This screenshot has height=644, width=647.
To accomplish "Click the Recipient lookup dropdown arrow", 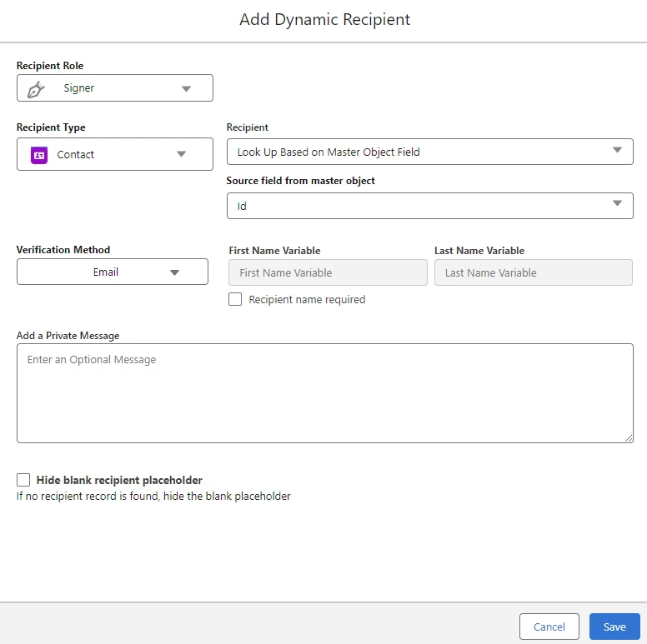I will 617,151.
